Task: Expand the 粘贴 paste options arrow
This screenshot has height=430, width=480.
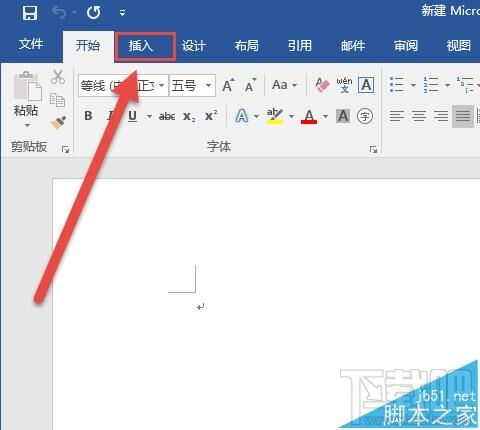Action: coord(27,125)
